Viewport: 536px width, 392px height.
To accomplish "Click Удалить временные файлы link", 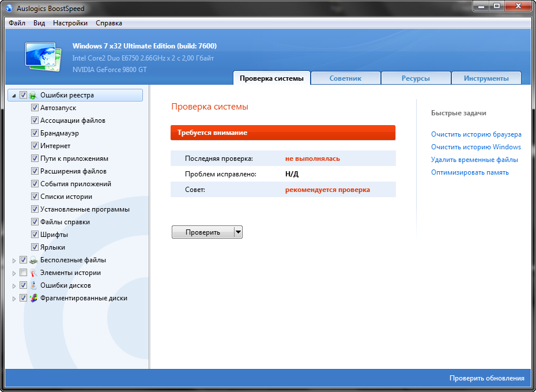I will pos(474,160).
